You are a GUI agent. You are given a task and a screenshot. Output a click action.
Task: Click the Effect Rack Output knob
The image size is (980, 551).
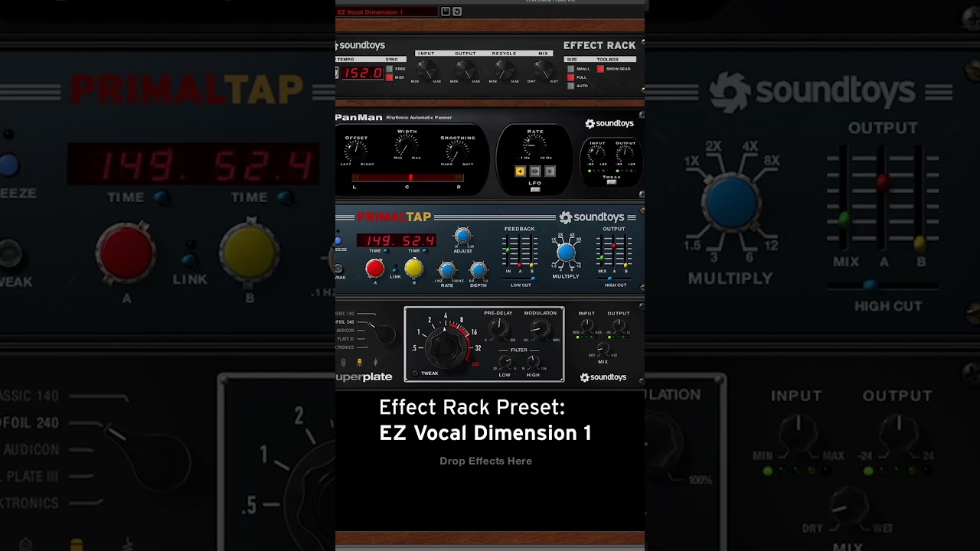tap(465, 69)
